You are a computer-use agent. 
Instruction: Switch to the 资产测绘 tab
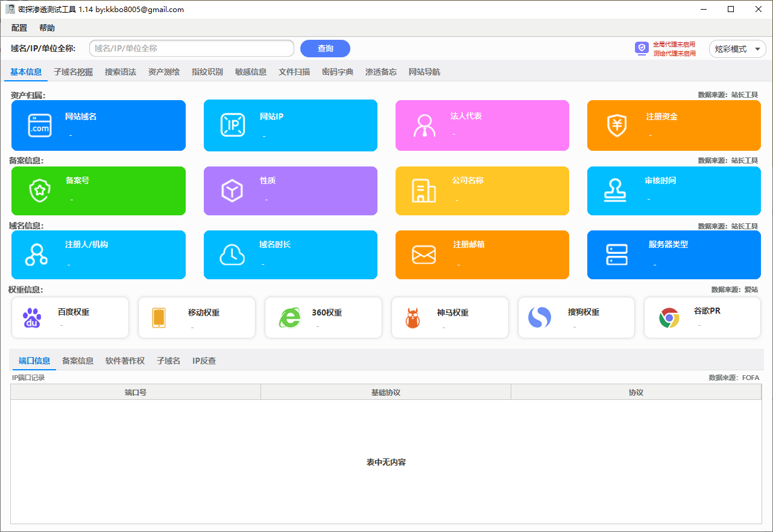coord(164,72)
